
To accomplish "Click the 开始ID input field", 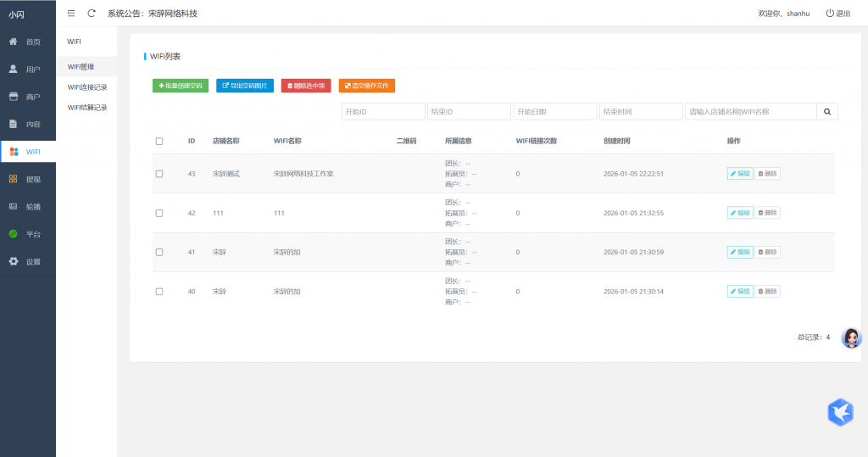I will (x=383, y=112).
